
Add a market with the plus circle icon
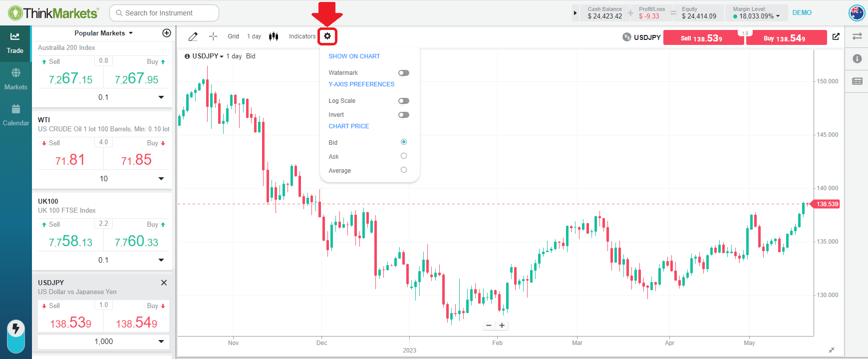coord(167,33)
